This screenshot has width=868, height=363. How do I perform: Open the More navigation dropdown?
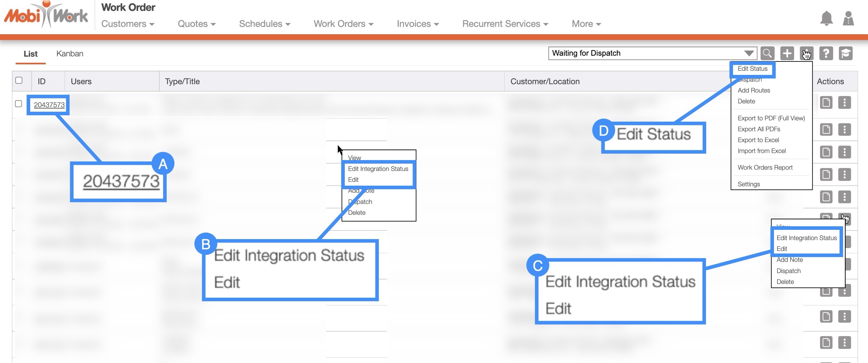tap(586, 24)
